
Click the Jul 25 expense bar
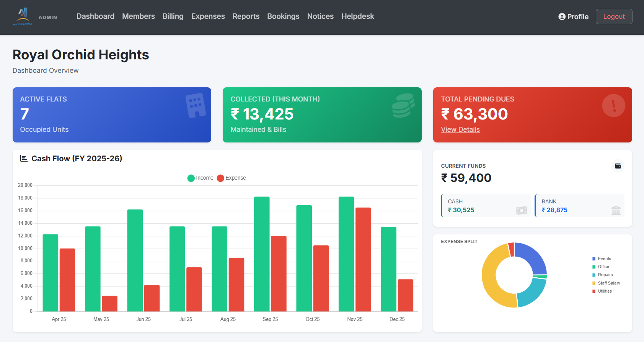[x=194, y=289]
